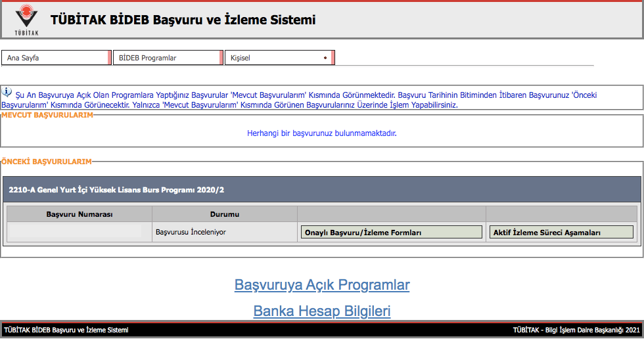Image resolution: width=644 pixels, height=339 pixels.
Task: Click the MEVCUT BAŞVURULARIM section title
Action: [x=47, y=115]
